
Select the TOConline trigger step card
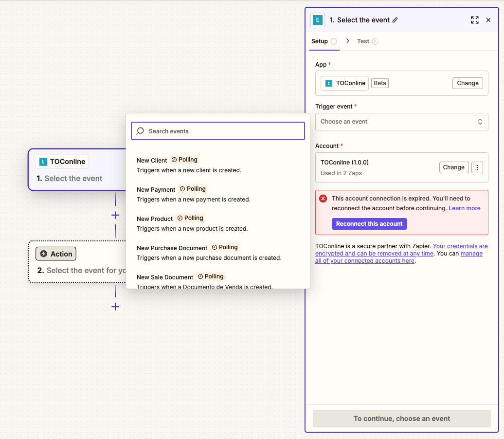(x=77, y=169)
